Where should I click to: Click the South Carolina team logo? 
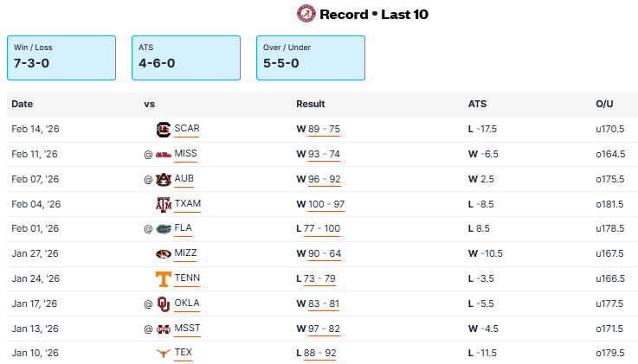[x=163, y=130]
